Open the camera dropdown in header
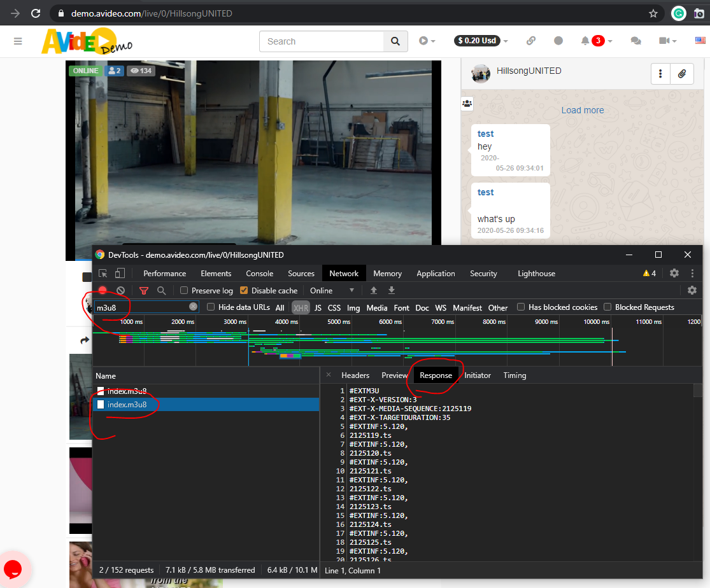Screen dimensions: 710x588 tap(667, 41)
